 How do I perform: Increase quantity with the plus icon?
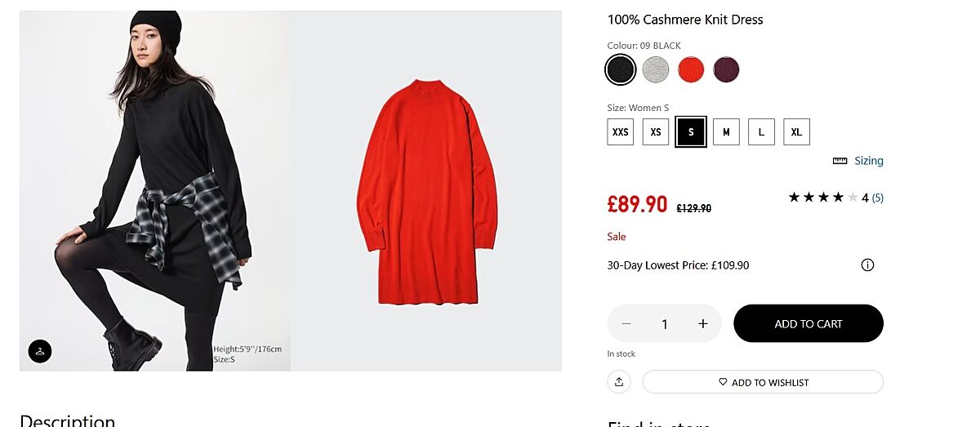coord(702,324)
